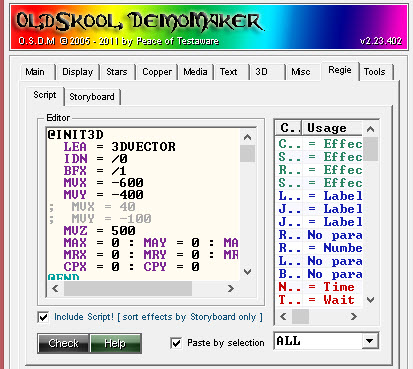This screenshot has width=413, height=369.
Task: Select the red Time command row
Action: coord(320,287)
